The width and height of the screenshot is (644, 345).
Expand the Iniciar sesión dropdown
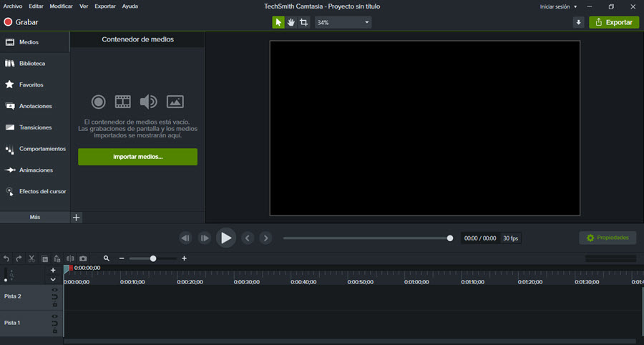coord(558,6)
